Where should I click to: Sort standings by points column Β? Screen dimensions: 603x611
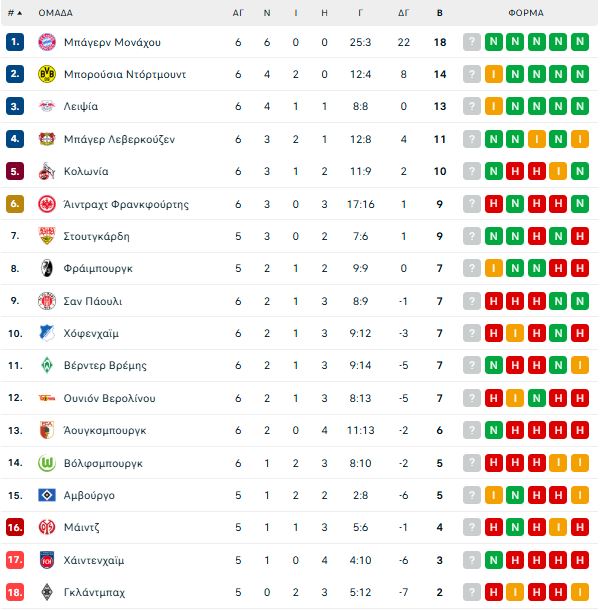440,13
